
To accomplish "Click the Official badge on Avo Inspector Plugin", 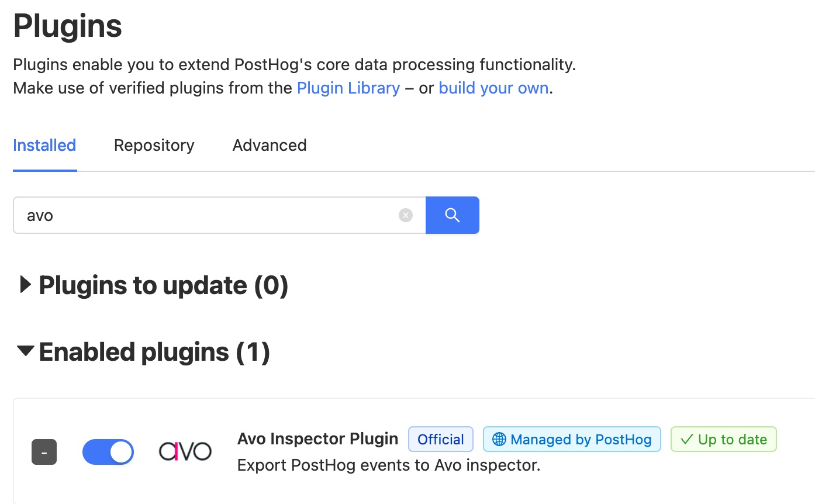I will tap(440, 439).
